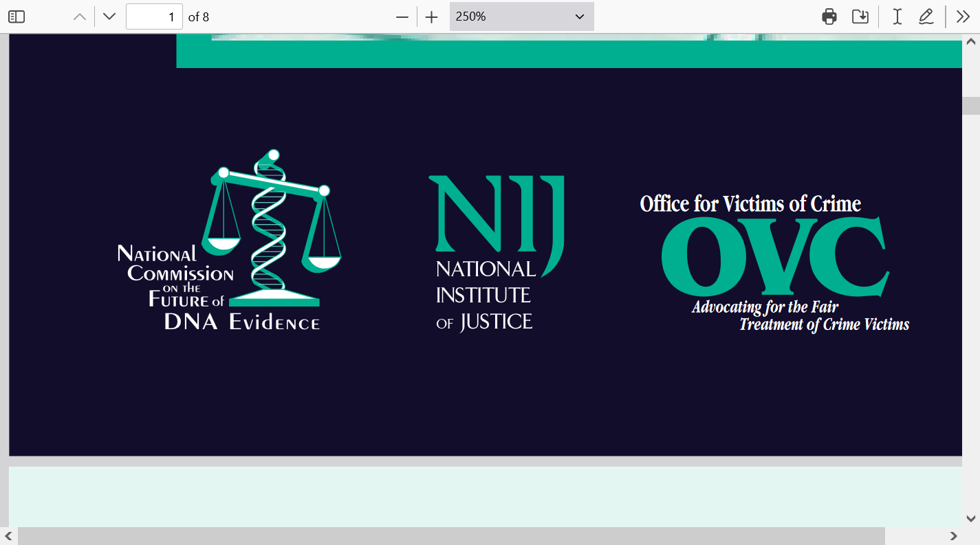Click 'NATIONAL INSTITUTE OF JUSTICE' text

point(486,296)
